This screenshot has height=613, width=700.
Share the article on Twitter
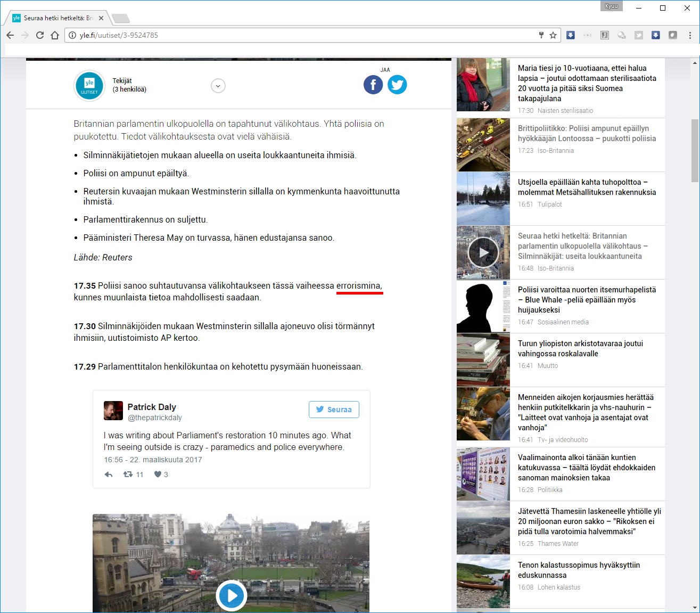tap(397, 85)
